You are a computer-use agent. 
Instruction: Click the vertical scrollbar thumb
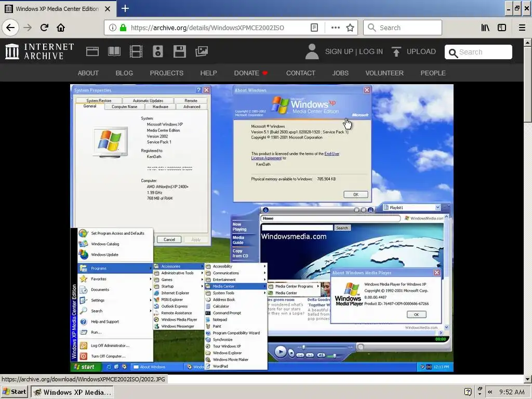(528, 84)
